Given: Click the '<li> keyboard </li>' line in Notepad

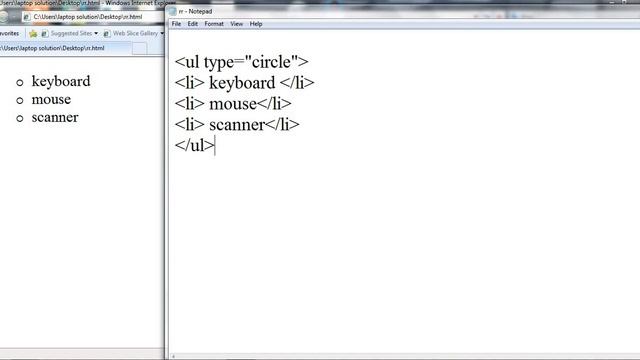Looking at the screenshot, I should point(244,83).
